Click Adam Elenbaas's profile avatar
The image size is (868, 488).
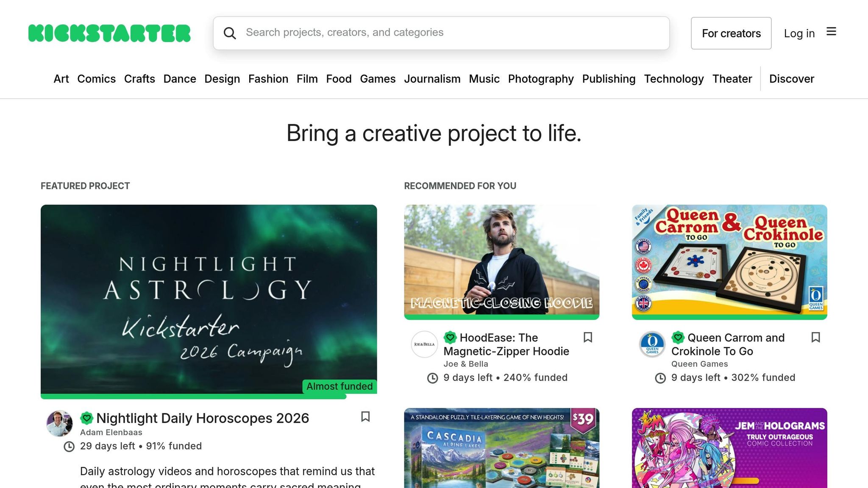point(59,423)
